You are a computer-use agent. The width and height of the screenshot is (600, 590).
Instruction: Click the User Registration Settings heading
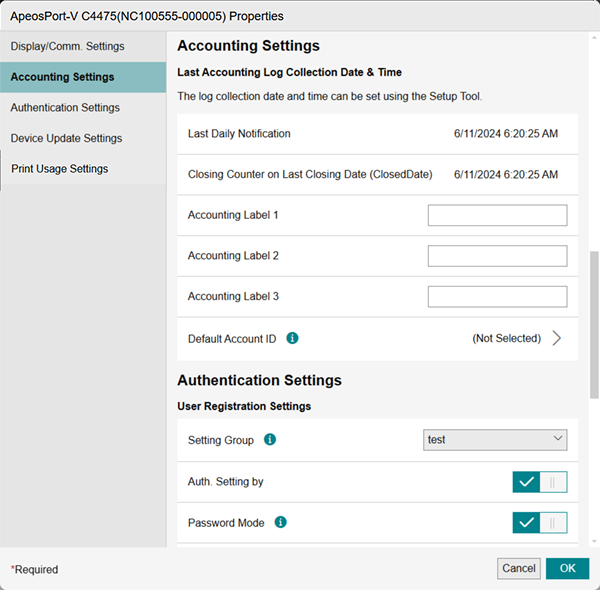[x=244, y=406]
